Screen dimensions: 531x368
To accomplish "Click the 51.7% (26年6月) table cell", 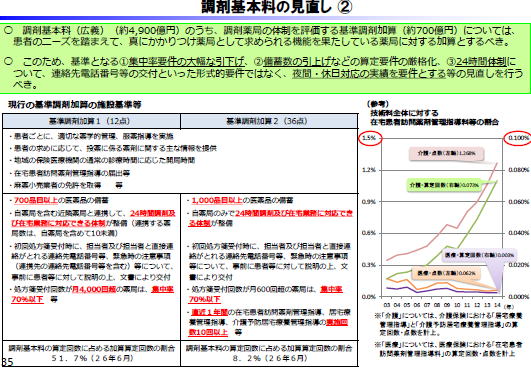I will click(x=91, y=353).
